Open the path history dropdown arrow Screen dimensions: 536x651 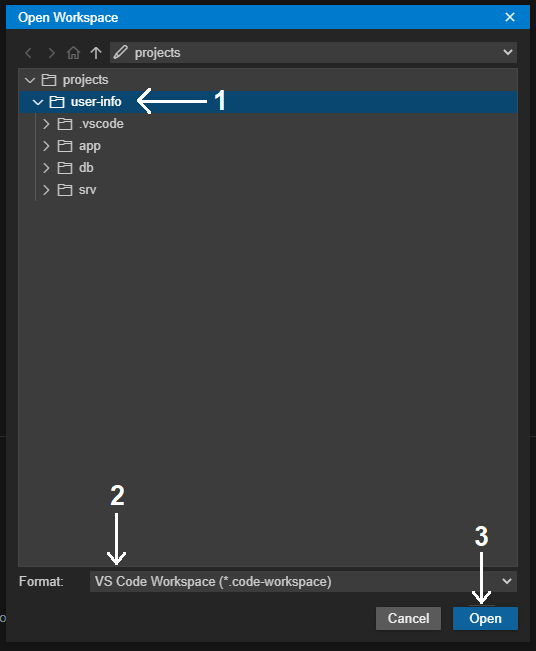coord(507,52)
